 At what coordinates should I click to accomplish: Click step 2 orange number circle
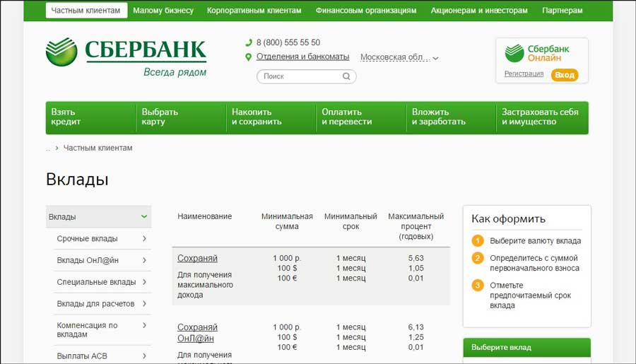[x=478, y=258]
